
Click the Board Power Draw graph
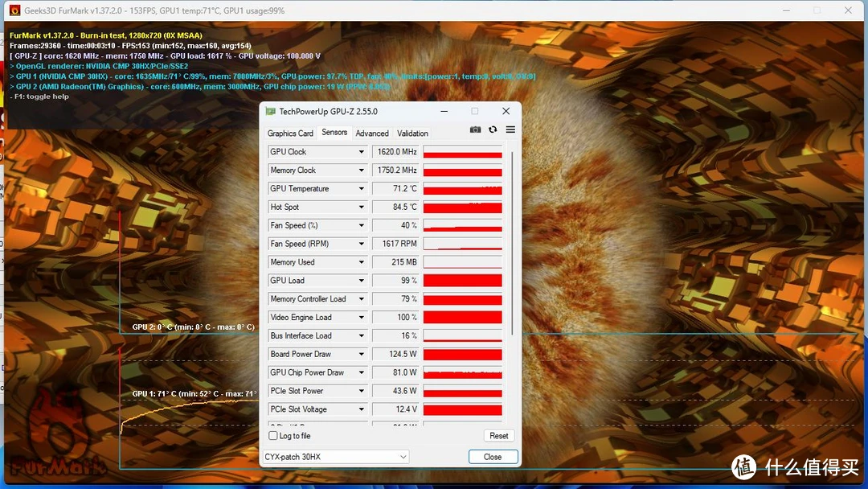(463, 354)
